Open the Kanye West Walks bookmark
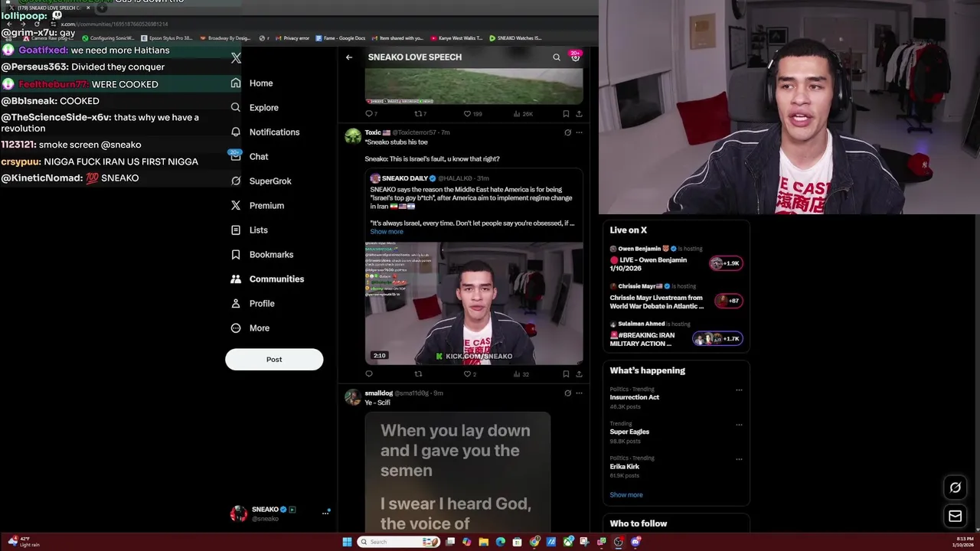This screenshot has height=551, width=980. point(456,38)
